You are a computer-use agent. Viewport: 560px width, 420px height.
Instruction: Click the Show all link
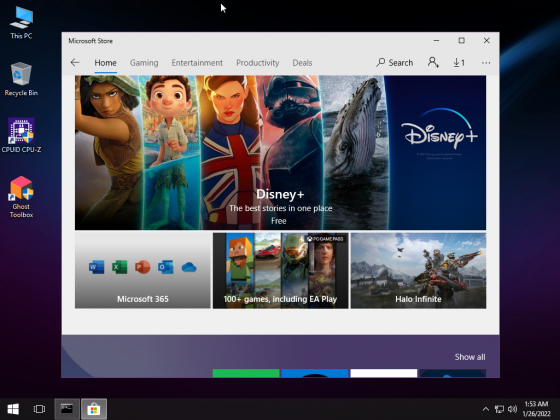click(470, 357)
